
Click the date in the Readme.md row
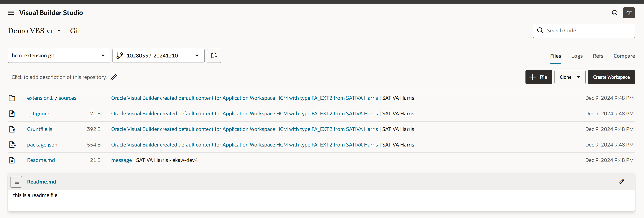pyautogui.click(x=609, y=160)
